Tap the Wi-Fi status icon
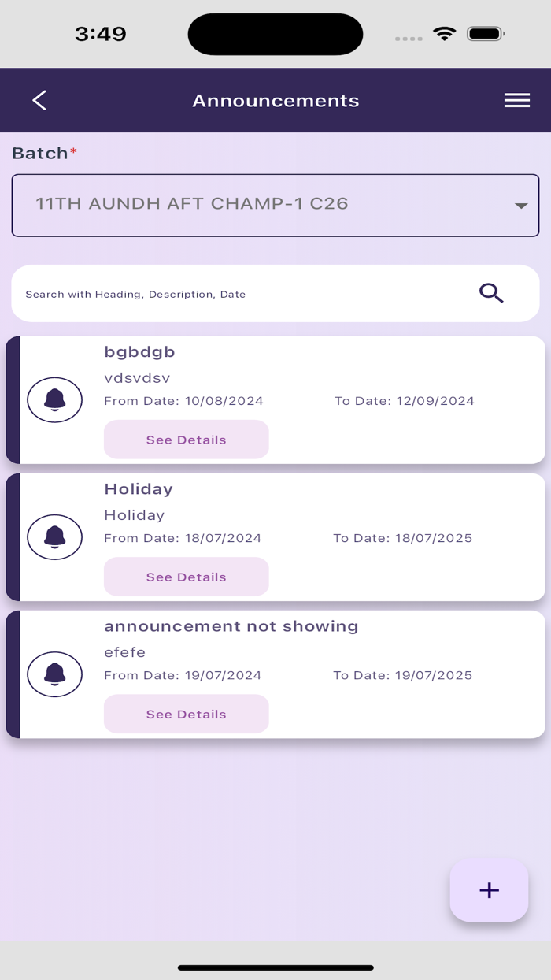Screen dimensions: 551x980 click(x=445, y=34)
